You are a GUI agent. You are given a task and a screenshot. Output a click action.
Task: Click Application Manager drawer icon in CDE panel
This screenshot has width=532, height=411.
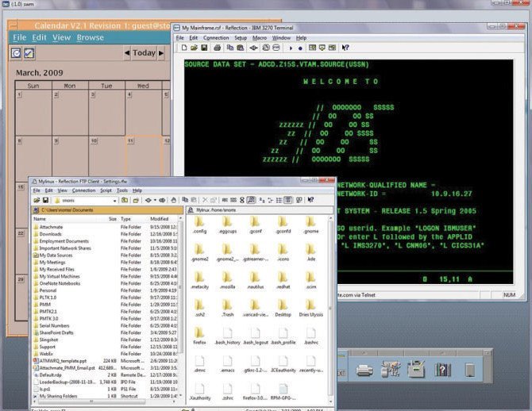coord(416,370)
